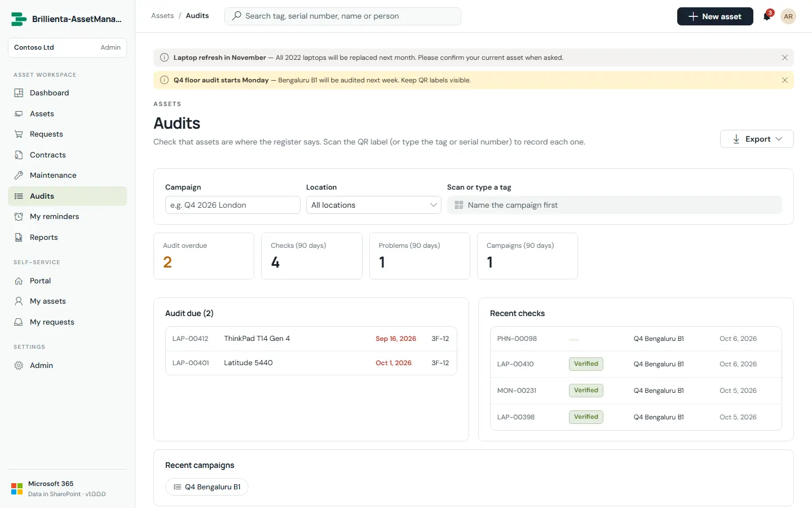Screen dimensions: 812x508
Task: Open the Q4 Bengaluru B1 campaign chip
Action: pyautogui.click(x=207, y=487)
